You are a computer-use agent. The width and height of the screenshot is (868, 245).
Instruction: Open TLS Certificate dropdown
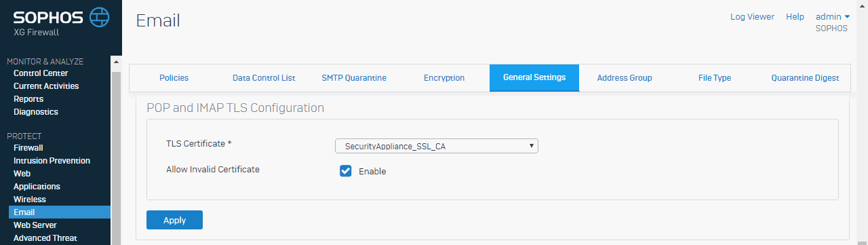tap(437, 146)
